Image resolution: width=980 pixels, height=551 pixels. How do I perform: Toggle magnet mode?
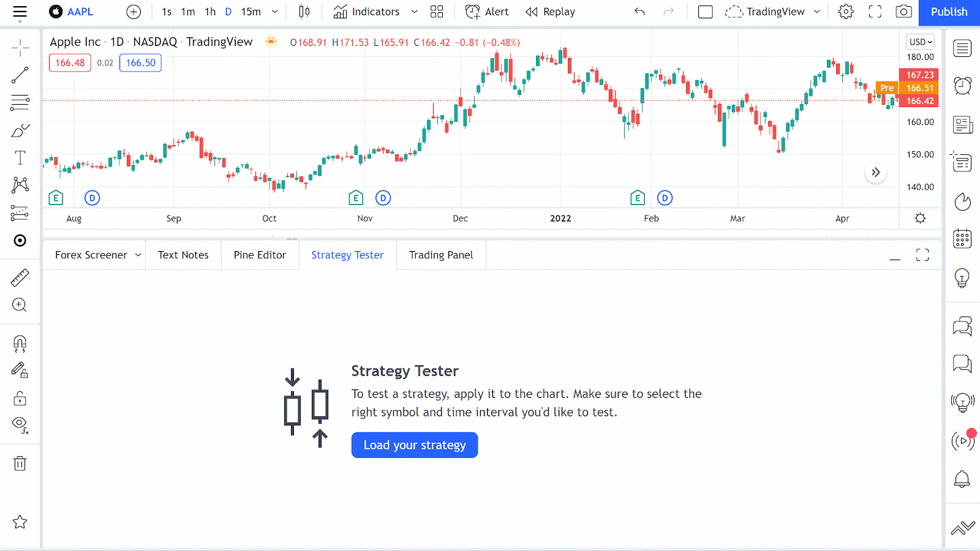tap(20, 343)
